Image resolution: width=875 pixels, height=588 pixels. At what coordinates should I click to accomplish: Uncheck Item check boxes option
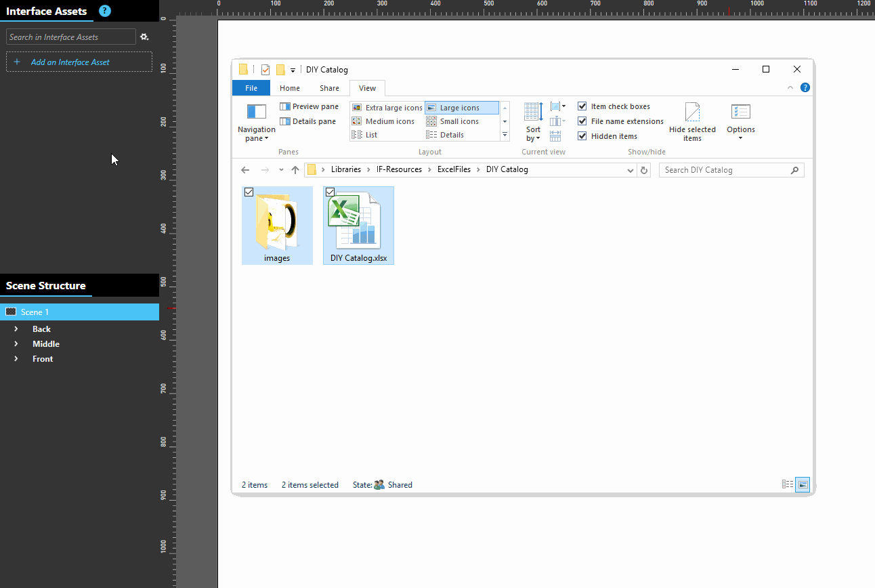582,106
